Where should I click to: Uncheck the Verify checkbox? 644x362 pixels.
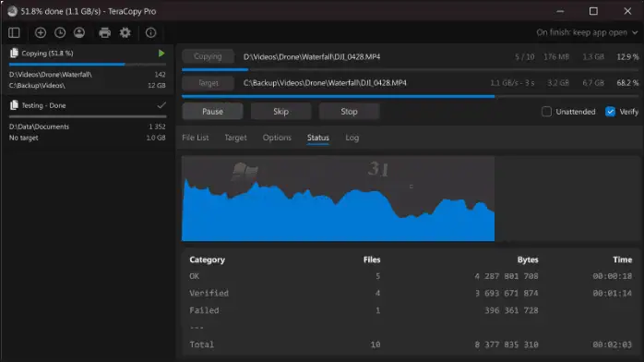(610, 112)
